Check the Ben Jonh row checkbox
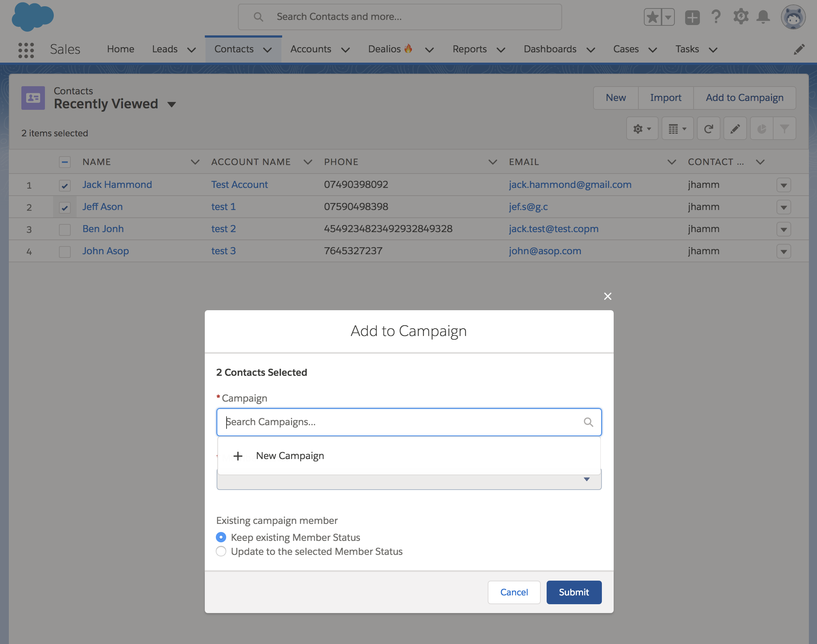The image size is (817, 644). coord(65,230)
